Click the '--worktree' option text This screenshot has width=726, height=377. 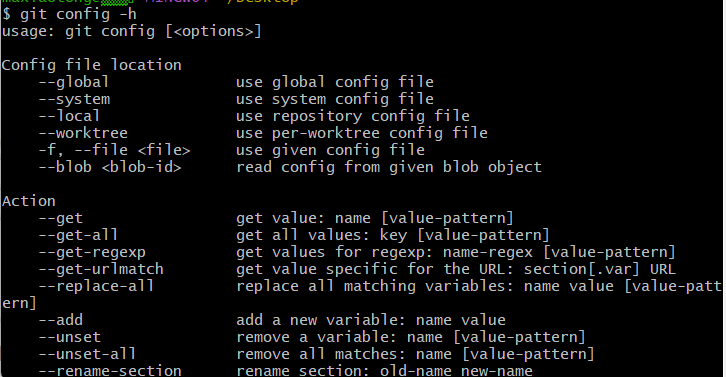coord(83,133)
